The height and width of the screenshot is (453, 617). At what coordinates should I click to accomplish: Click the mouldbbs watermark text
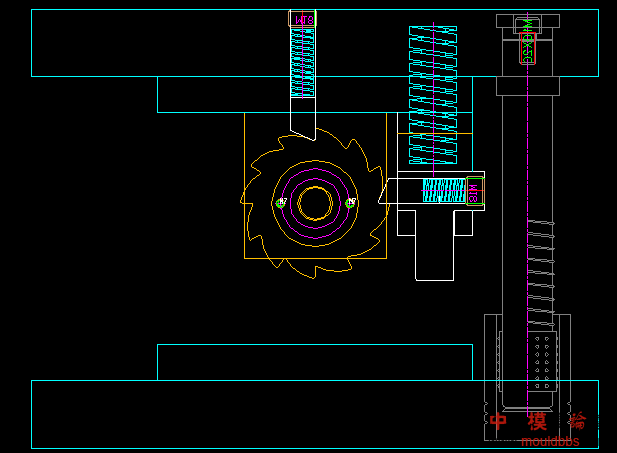click(x=549, y=441)
